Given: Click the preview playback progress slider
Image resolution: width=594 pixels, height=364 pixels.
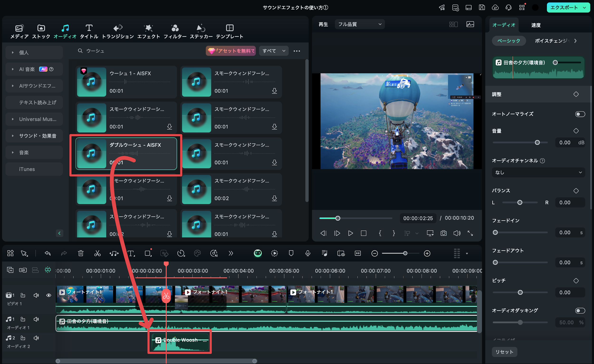Looking at the screenshot, I should tap(356, 218).
